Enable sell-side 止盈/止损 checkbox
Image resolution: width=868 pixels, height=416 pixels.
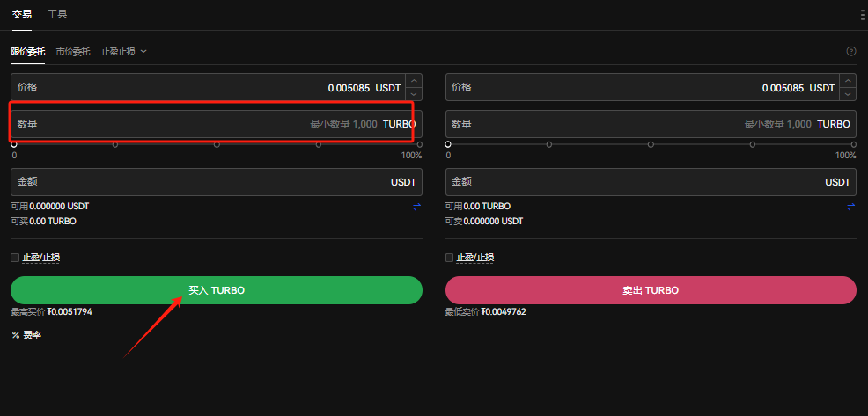(450, 258)
